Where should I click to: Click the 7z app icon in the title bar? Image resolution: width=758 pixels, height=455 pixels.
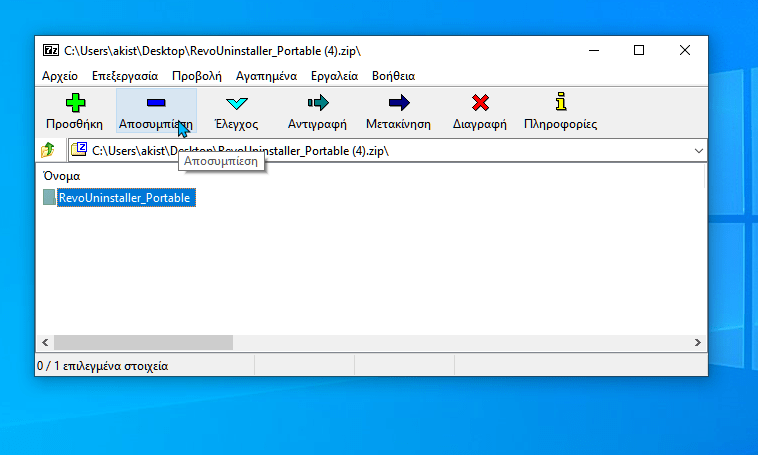pyautogui.click(x=51, y=50)
